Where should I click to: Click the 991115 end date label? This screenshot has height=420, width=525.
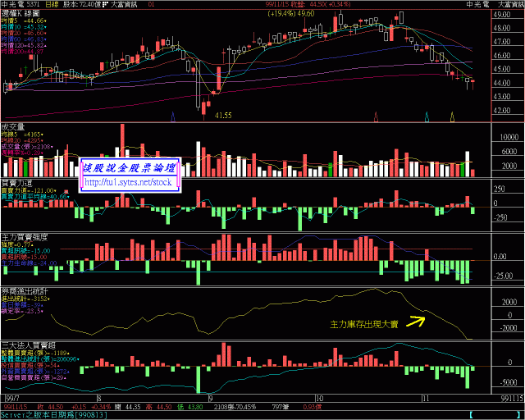coord(512,399)
